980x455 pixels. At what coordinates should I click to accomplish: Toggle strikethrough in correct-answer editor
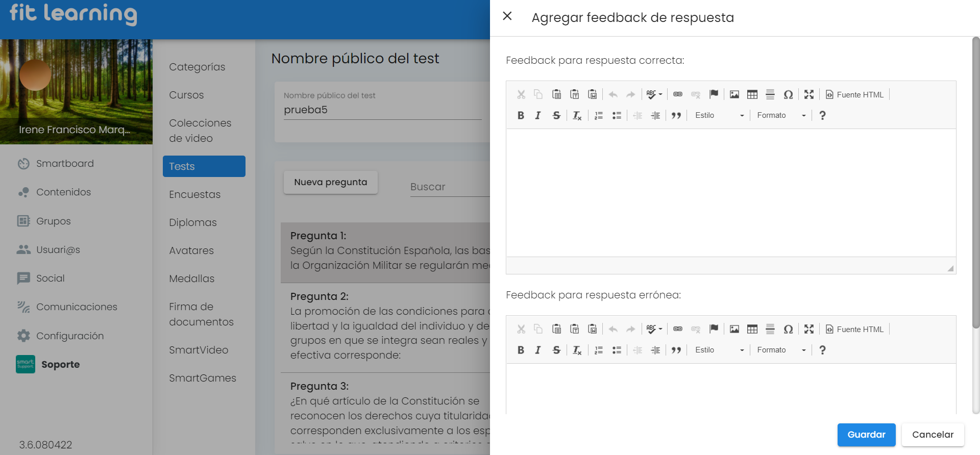(x=556, y=115)
